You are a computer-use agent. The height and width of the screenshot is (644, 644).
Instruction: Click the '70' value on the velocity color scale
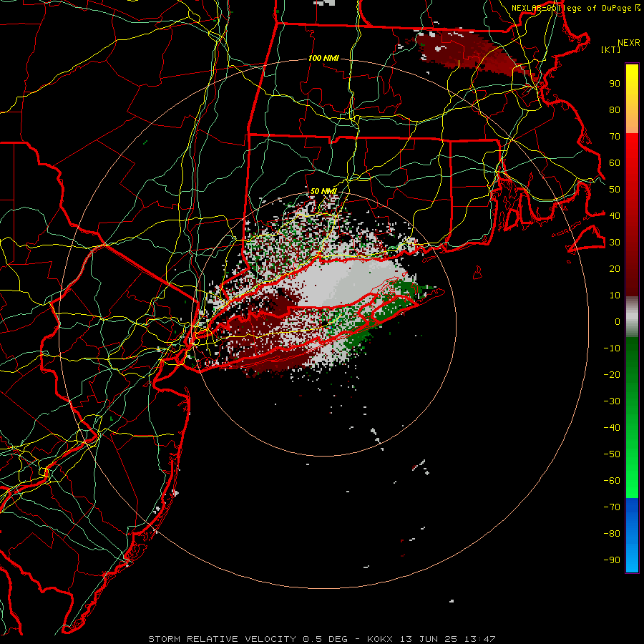click(x=615, y=137)
